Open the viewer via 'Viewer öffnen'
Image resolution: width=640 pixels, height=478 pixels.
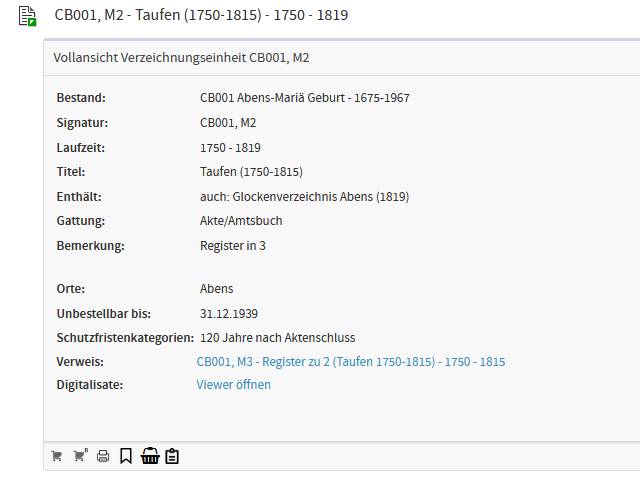tap(233, 385)
